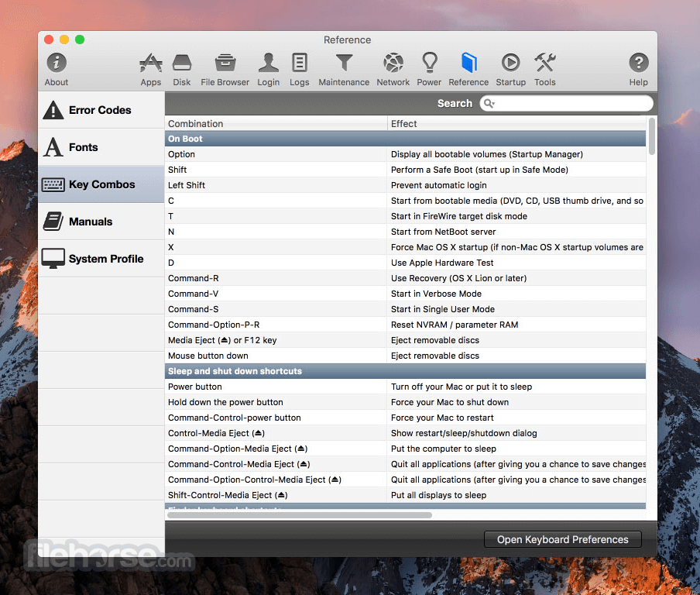Select Fonts in the sidebar
This screenshot has height=595, width=700.
coord(101,147)
